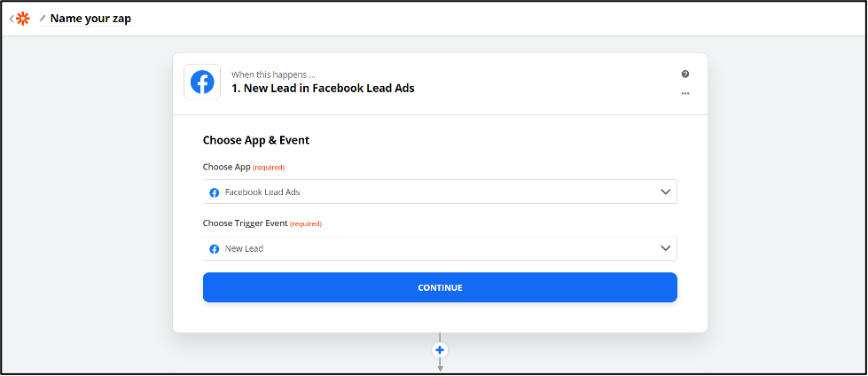Click the chevron arrow of Trigger Event field
The width and height of the screenshot is (868, 376).
click(665, 248)
